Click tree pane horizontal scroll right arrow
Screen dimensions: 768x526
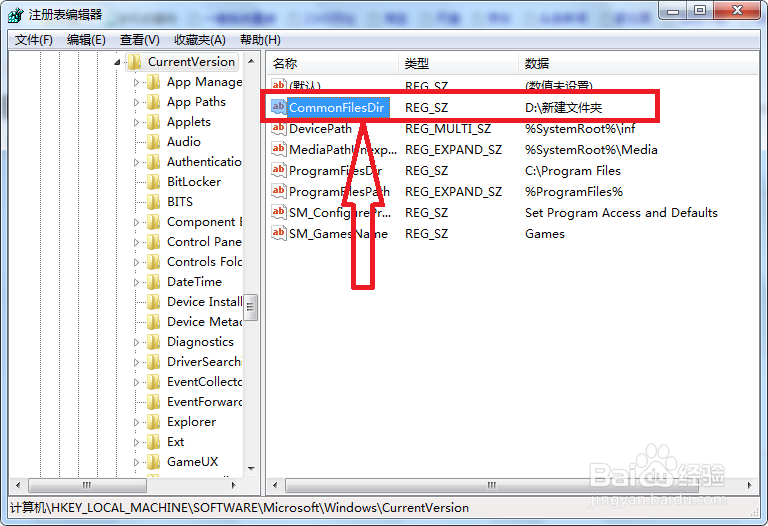[x=234, y=485]
